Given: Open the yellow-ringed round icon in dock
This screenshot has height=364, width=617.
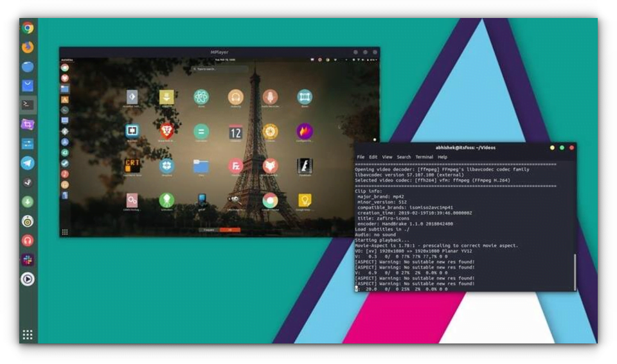Looking at the screenshot, I should point(28,221).
